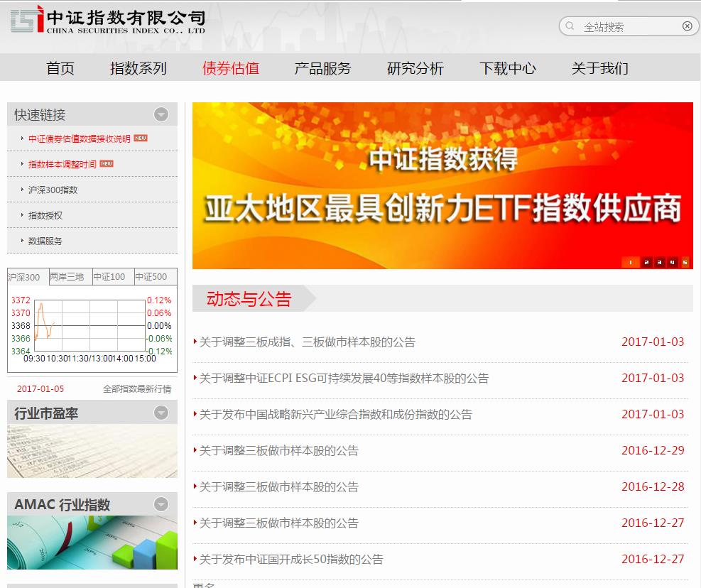This screenshot has width=701, height=588.
Task: Go to banner slide 1
Action: 631,262
